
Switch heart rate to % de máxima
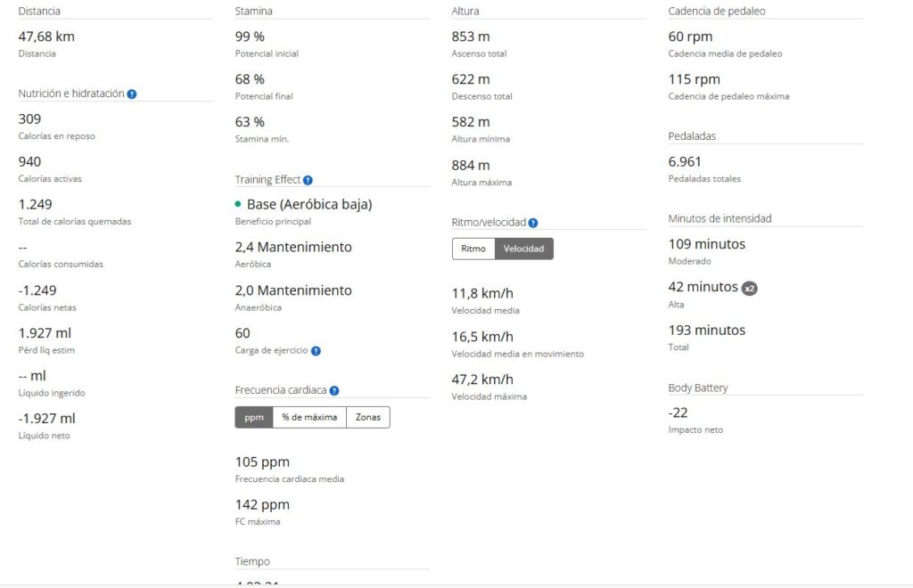pos(308,417)
